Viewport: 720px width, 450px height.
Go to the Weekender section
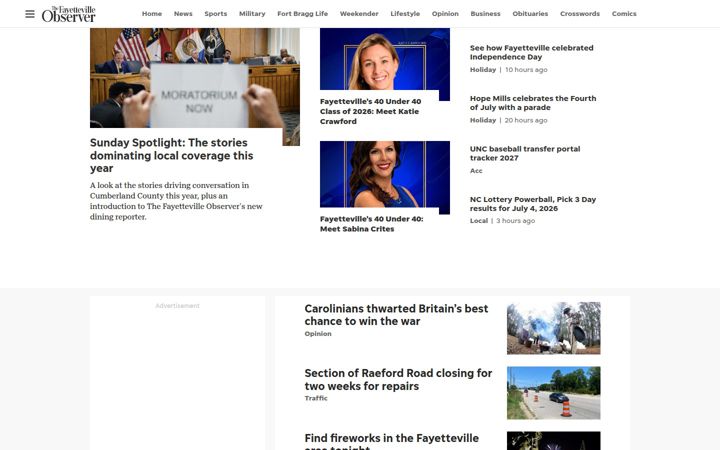(x=359, y=14)
